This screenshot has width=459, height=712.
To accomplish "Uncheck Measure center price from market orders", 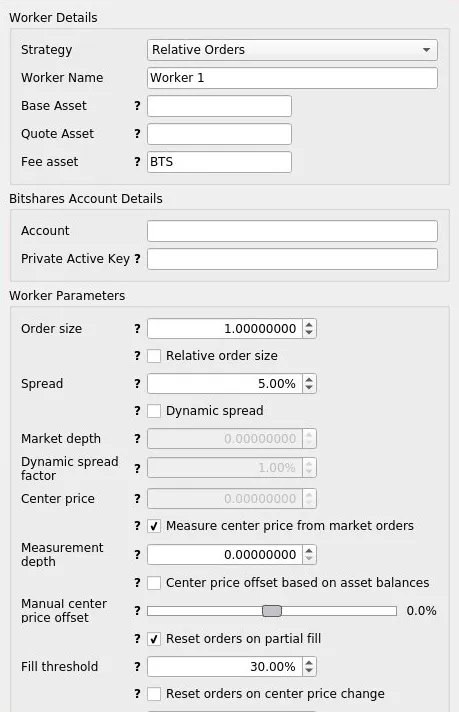I will [154, 526].
